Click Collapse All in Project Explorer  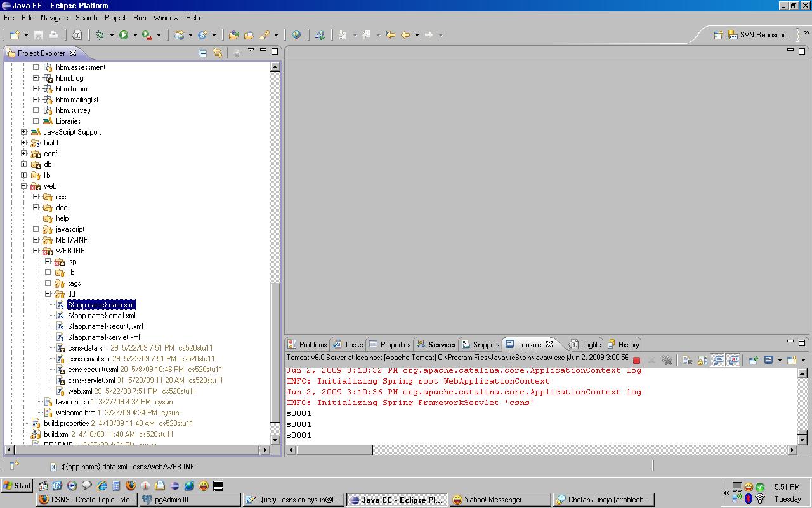point(203,53)
